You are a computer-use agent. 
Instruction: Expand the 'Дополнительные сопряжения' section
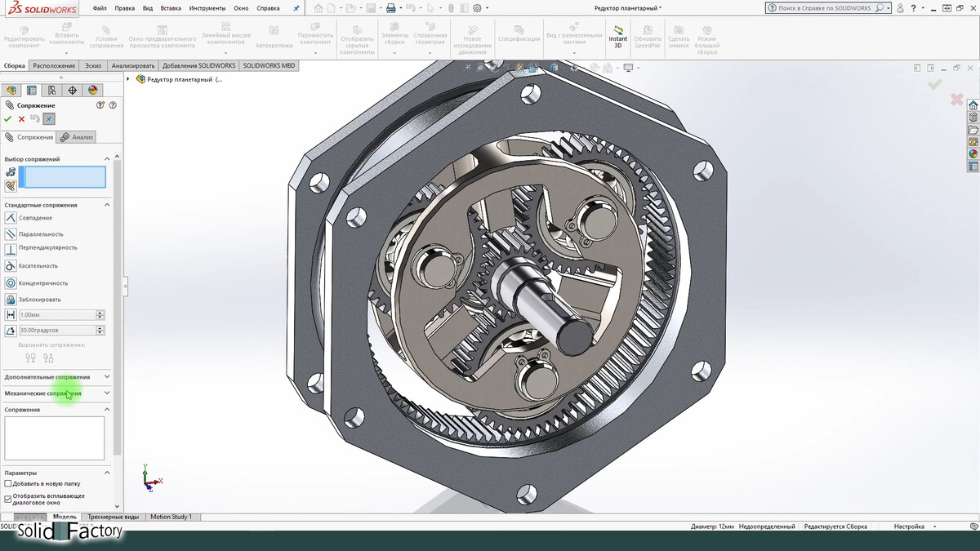coord(107,377)
